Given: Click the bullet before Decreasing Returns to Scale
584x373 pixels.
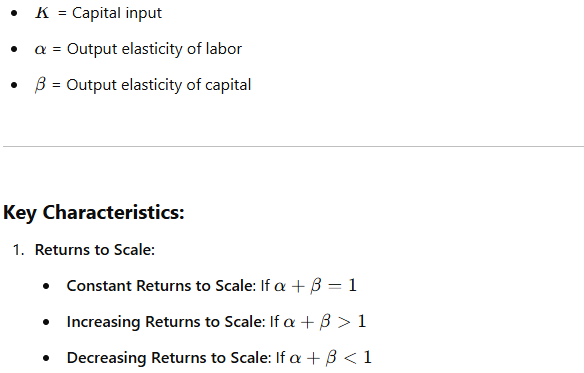Looking at the screenshot, I should point(46,358).
